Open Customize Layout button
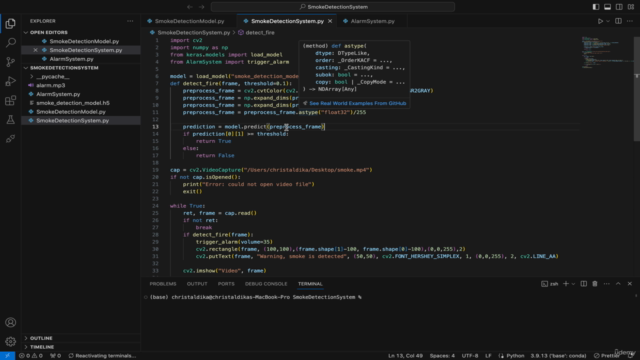The height and width of the screenshot is (360, 640). (x=631, y=7)
